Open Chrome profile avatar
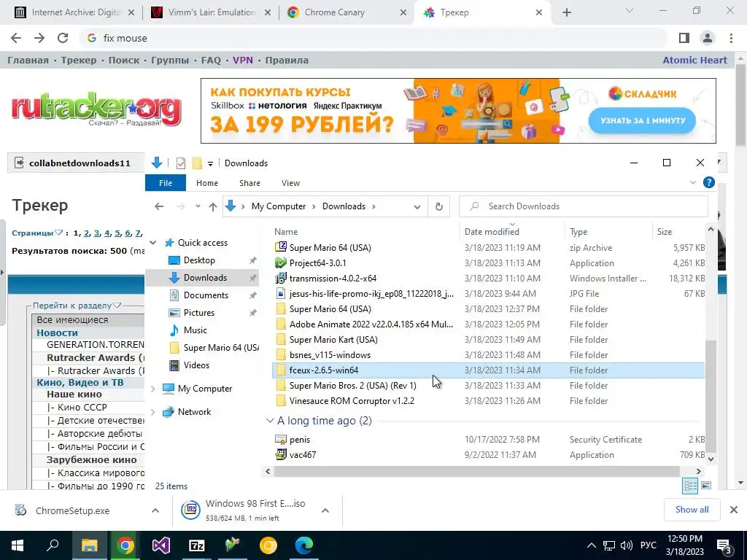The height and width of the screenshot is (560, 747). [x=708, y=38]
